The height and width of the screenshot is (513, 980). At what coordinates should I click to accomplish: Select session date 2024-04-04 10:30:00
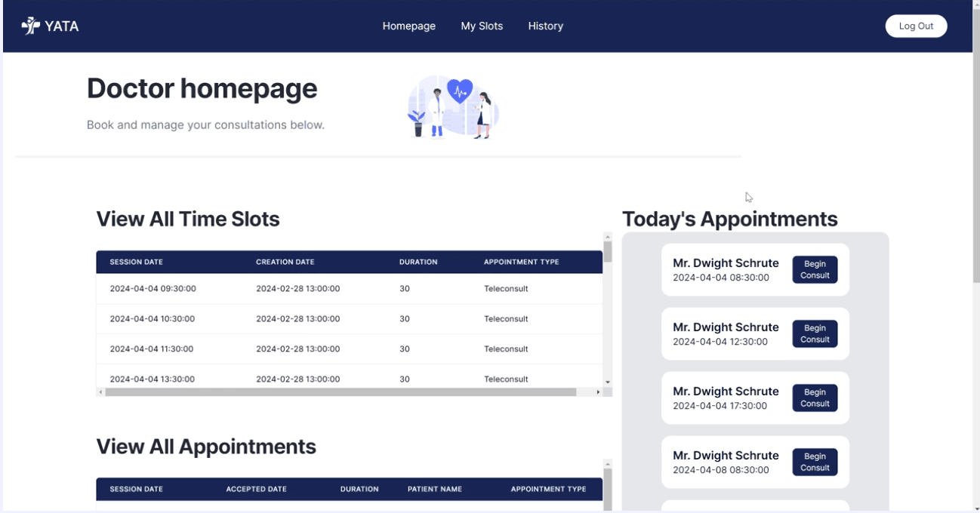pyautogui.click(x=153, y=319)
